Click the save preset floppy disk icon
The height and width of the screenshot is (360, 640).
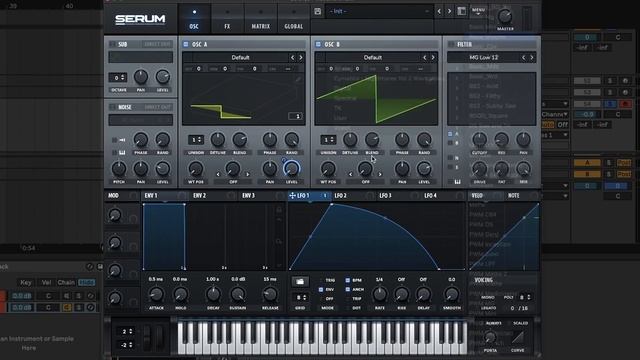(318, 11)
